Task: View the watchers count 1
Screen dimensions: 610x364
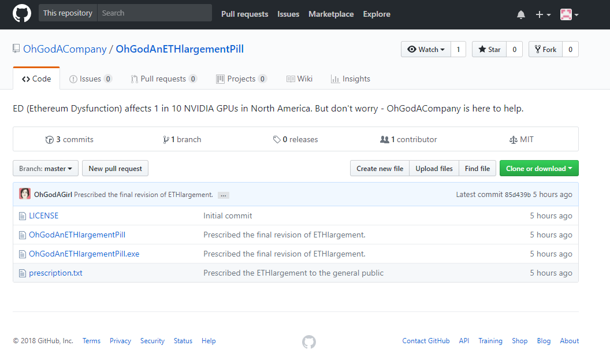Action: [x=458, y=50]
